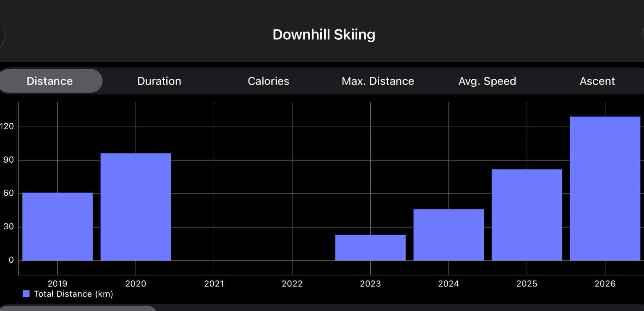
Task: Select the 2021 year label
Action: (214, 283)
